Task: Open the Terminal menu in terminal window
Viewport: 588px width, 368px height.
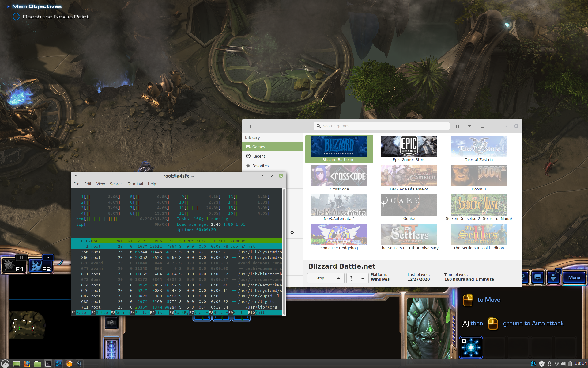Action: coord(135,184)
